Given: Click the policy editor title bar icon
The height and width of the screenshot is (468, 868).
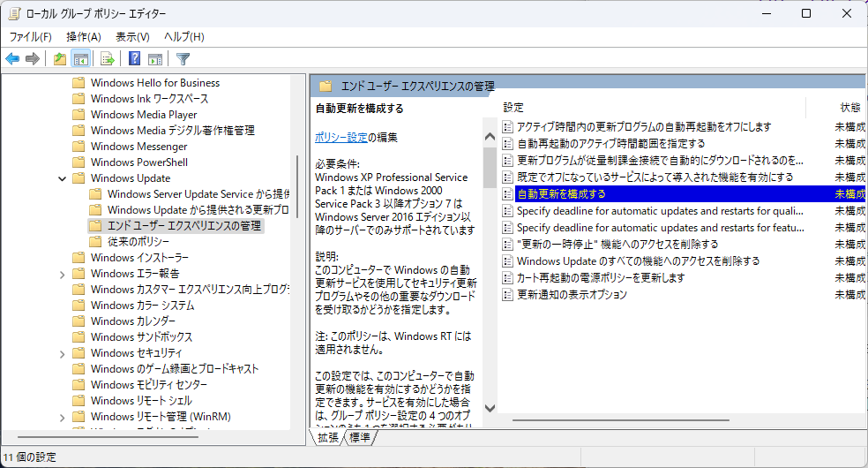Looking at the screenshot, I should 14,13.
